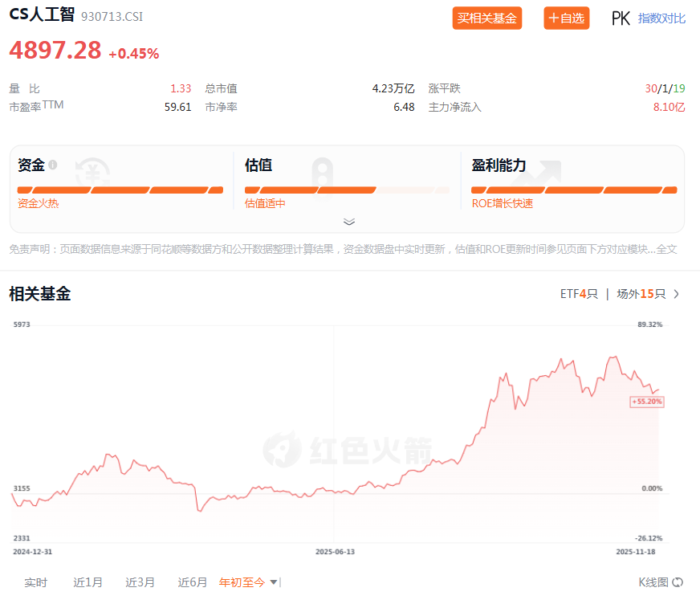Expand the analysis card with double chevron
The height and width of the screenshot is (600, 700).
tap(349, 222)
